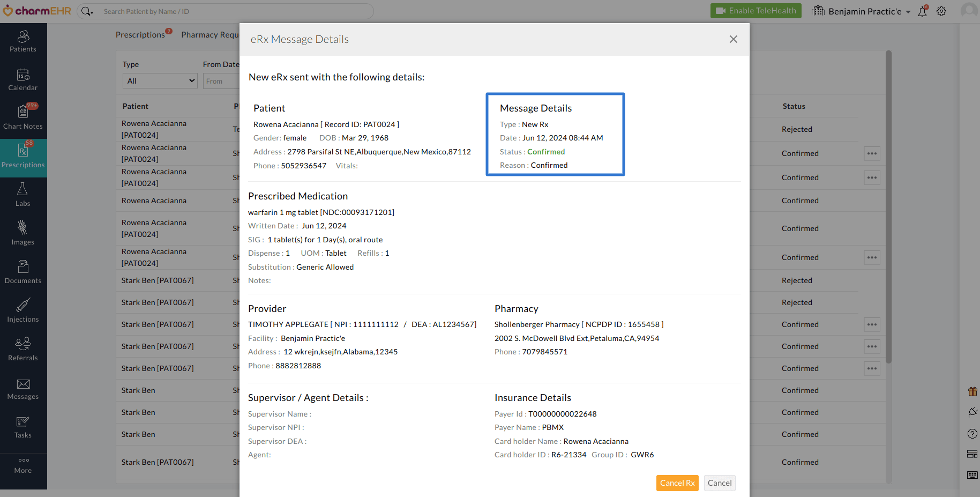This screenshot has height=497, width=980.
Task: Open the Labs section icon
Action: click(23, 195)
